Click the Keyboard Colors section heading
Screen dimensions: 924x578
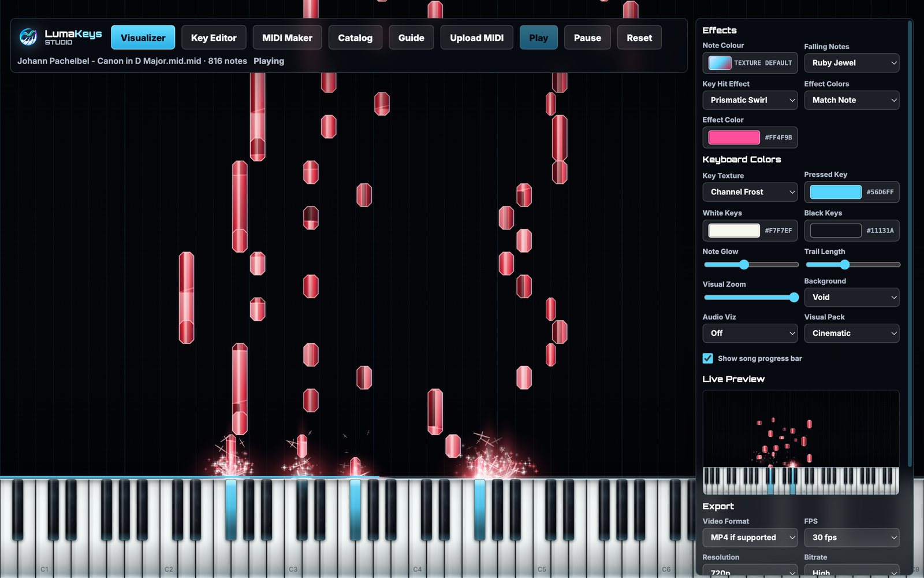(742, 160)
